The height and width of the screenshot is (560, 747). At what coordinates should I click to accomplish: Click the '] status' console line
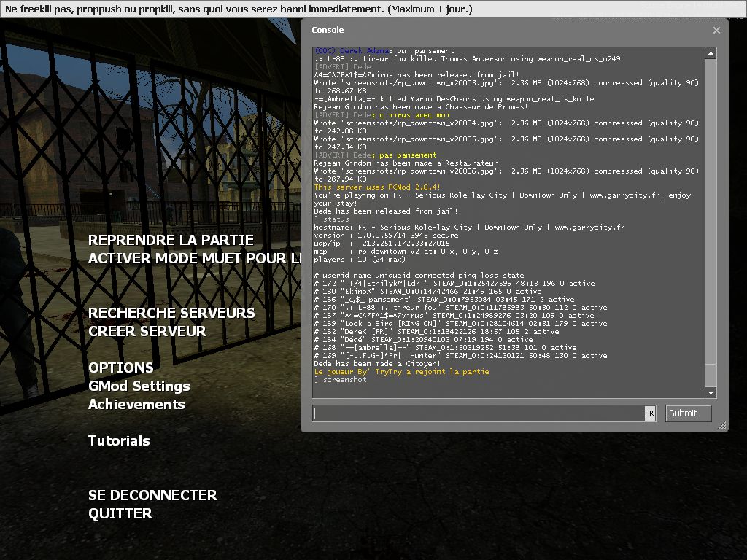point(332,219)
